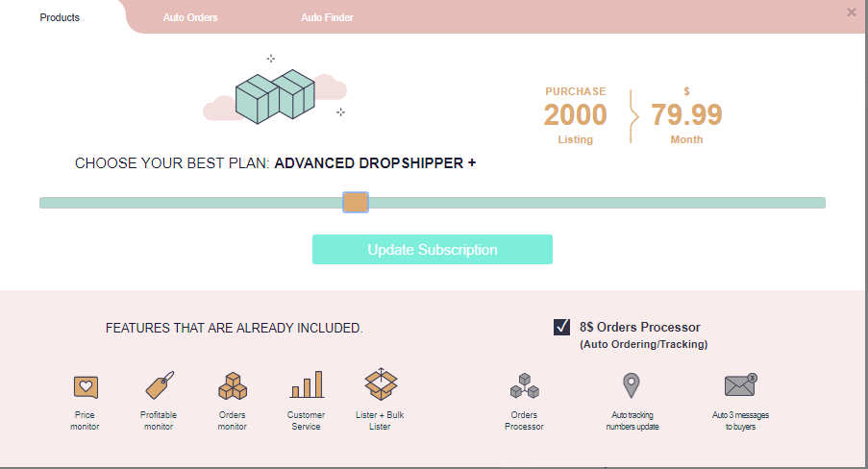Viewport: 868px width, 469px height.
Task: Switch to the Auto Orders tab
Action: (190, 17)
